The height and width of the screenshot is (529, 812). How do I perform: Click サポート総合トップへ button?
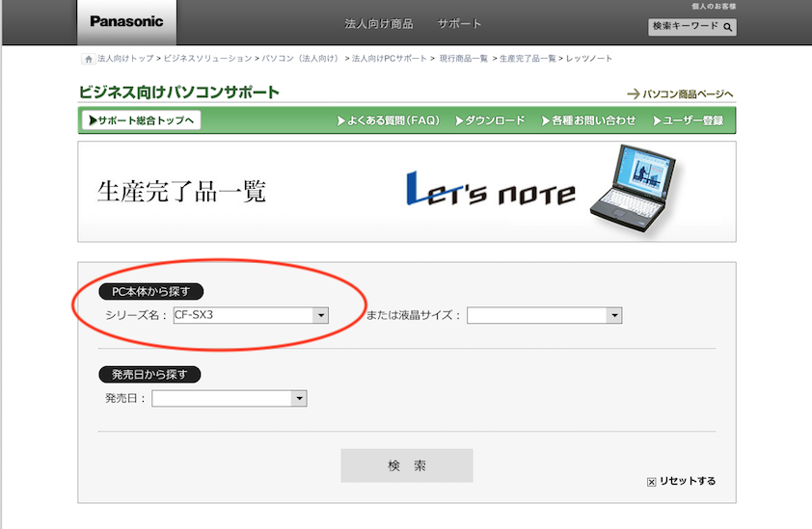[x=142, y=120]
